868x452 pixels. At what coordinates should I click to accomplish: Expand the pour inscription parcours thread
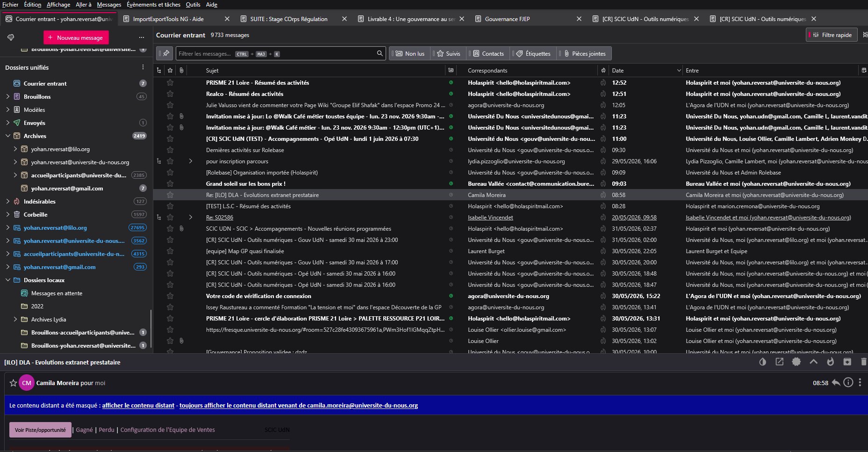click(191, 161)
